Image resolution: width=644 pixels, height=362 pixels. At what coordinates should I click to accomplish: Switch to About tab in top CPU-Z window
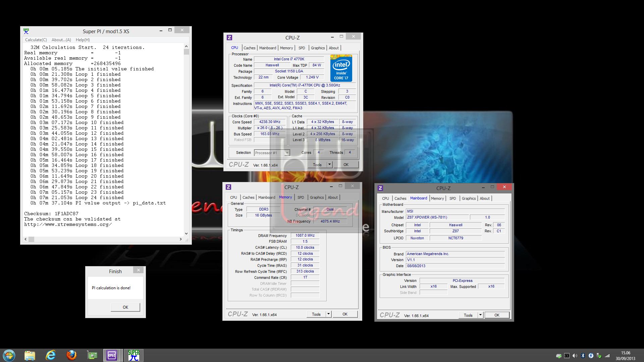(334, 48)
